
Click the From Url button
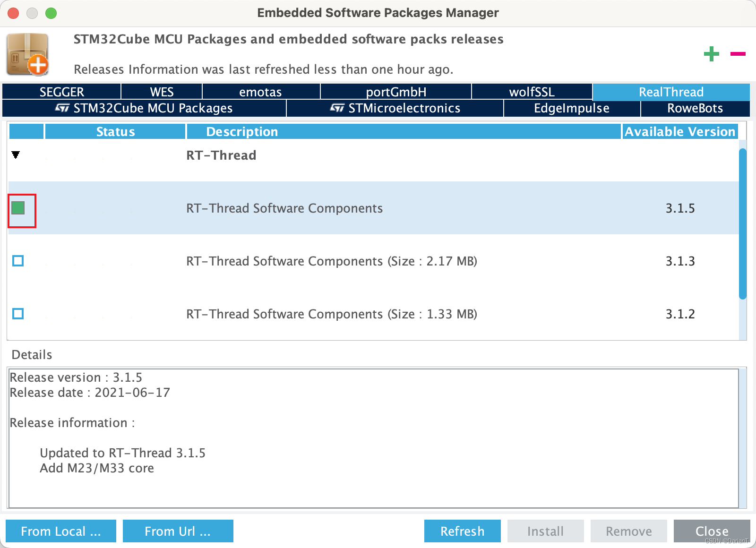pos(178,531)
